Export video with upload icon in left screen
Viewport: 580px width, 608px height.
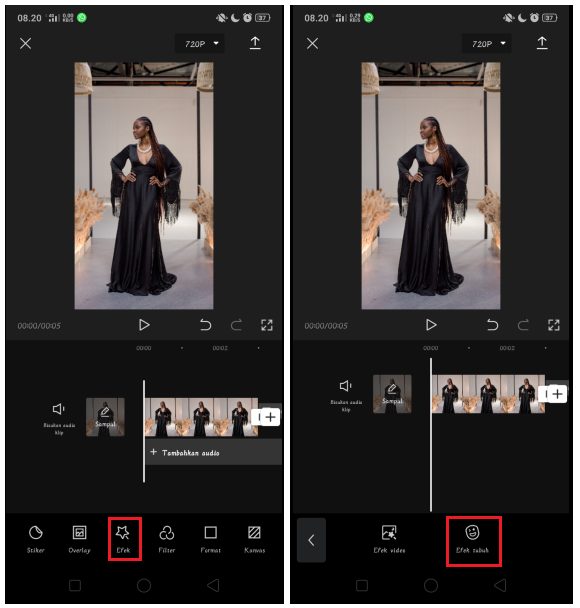pos(255,43)
